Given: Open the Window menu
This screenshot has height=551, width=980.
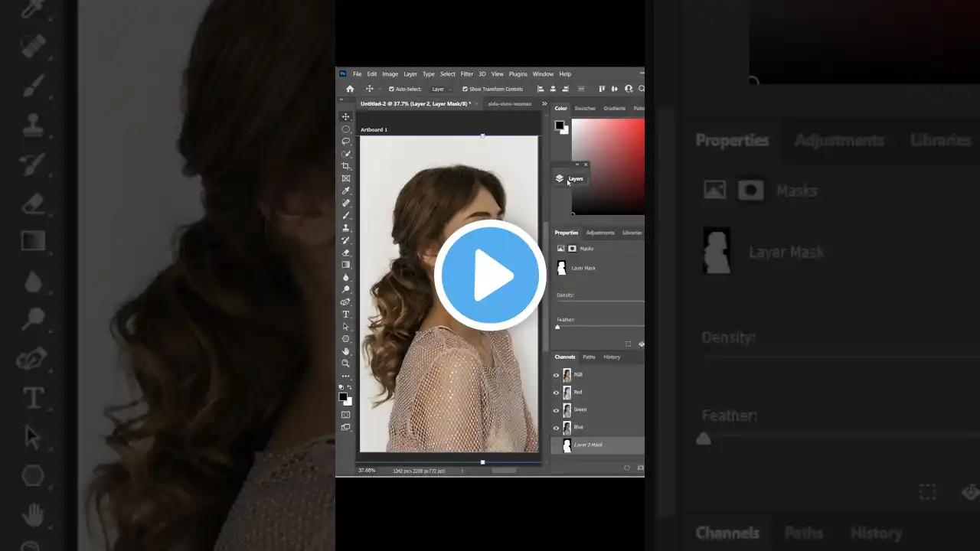Looking at the screenshot, I should (x=543, y=74).
